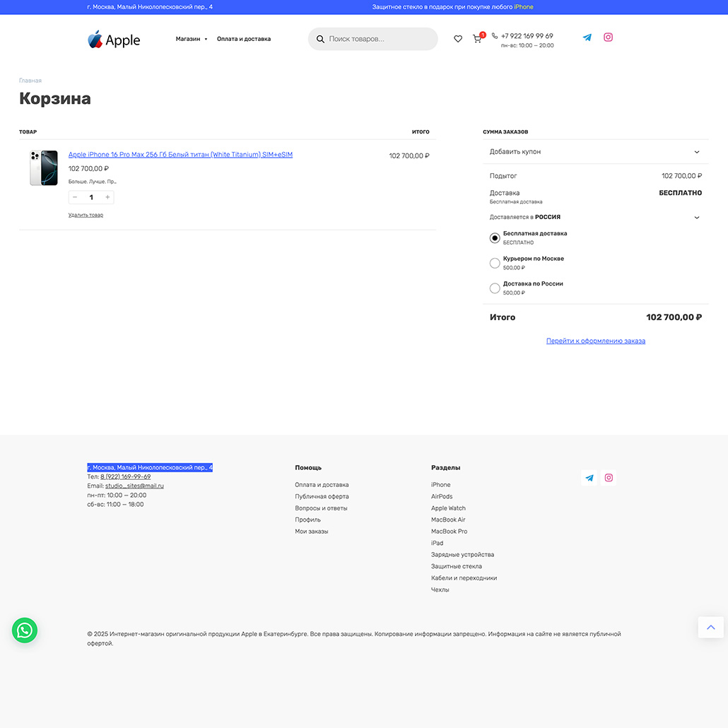Go to Оплата и доставка in header
The height and width of the screenshot is (728, 728).
pos(244,39)
